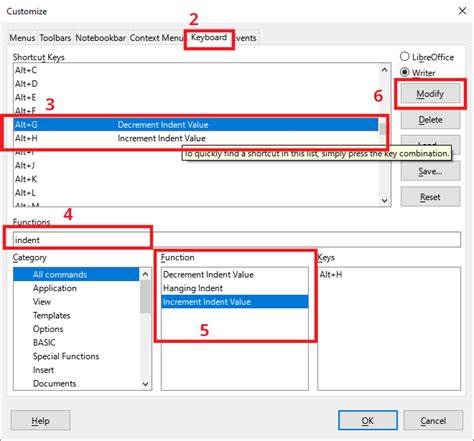
Task: Click the Save... button
Action: 430,171
